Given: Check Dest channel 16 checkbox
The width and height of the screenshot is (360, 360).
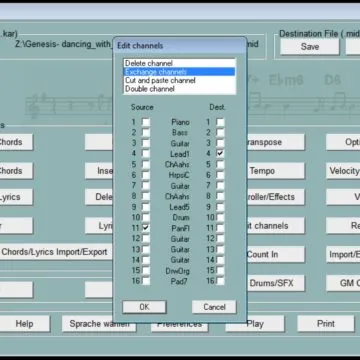Looking at the screenshot, I should click(220, 281).
